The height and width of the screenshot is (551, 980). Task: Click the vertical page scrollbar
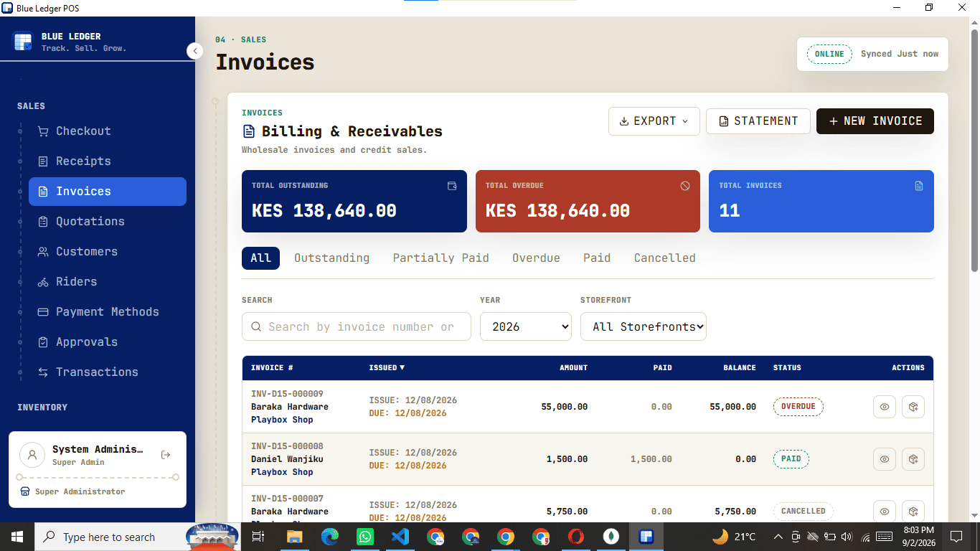974,151
